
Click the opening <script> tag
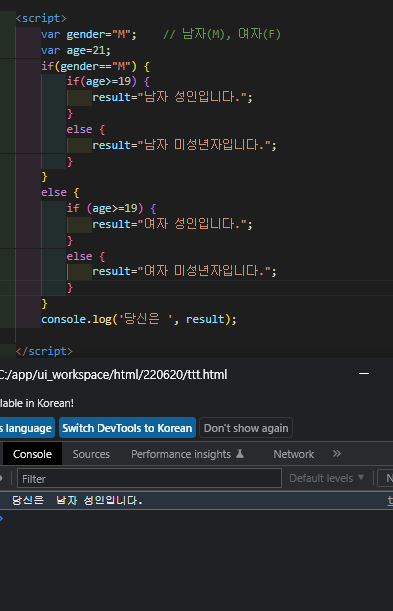[41, 18]
